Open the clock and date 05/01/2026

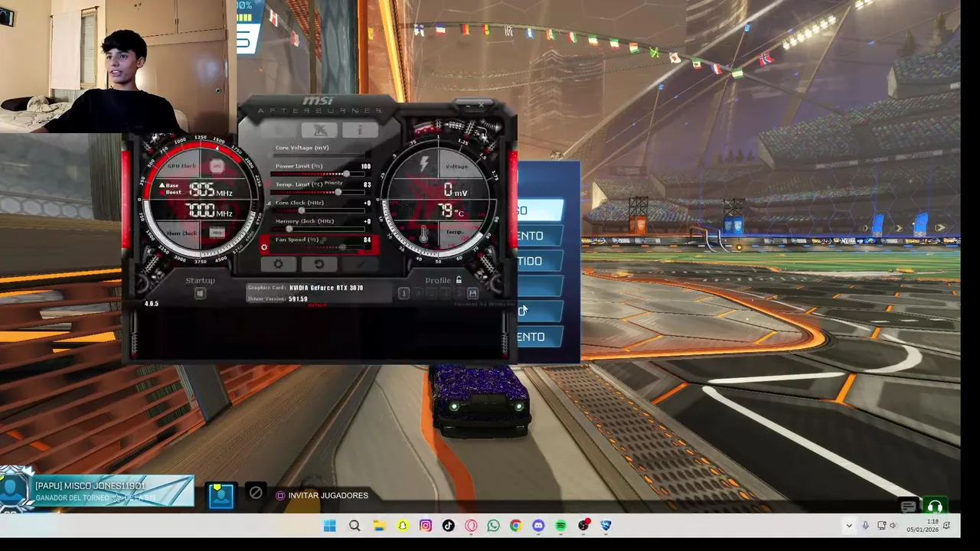(x=922, y=526)
